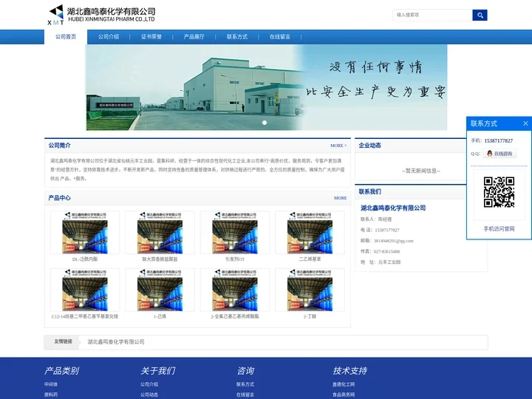Open the 产品展厅 nav item
The width and height of the screenshot is (532, 399).
[x=194, y=37]
